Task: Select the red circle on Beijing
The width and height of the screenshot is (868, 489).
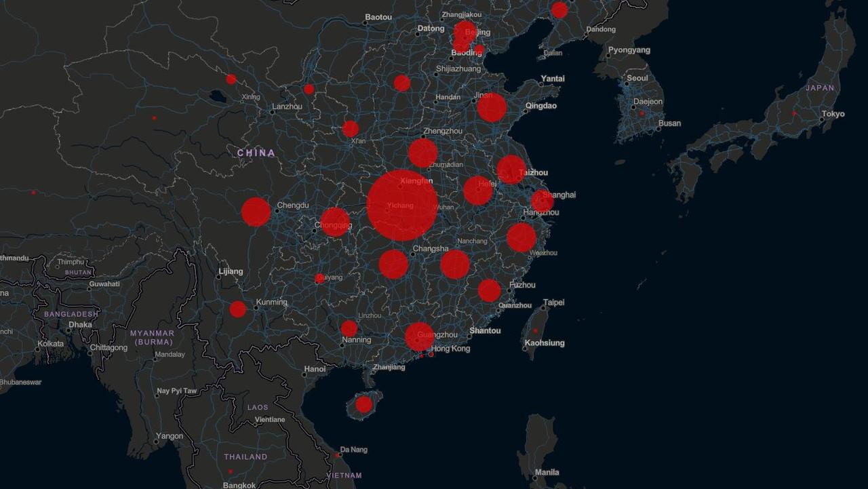Action: click(x=465, y=33)
